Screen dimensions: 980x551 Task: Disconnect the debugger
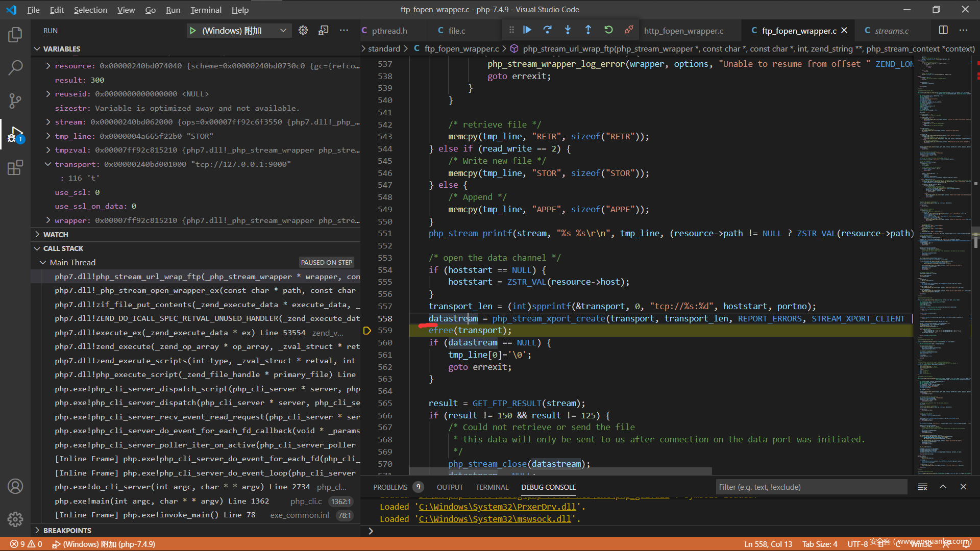pos(629,30)
